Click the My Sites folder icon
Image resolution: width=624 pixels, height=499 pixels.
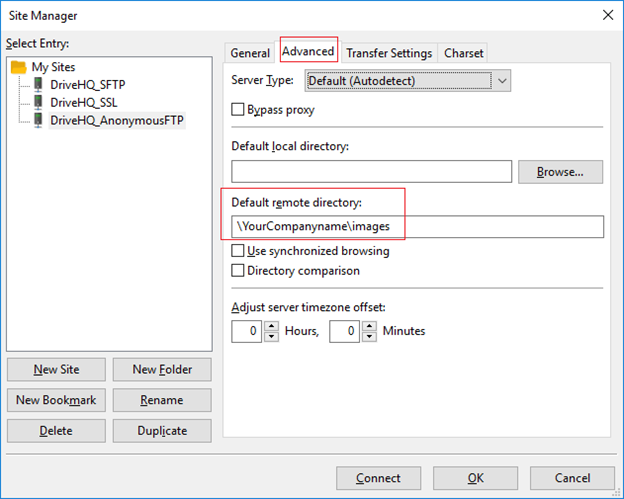coord(19,67)
